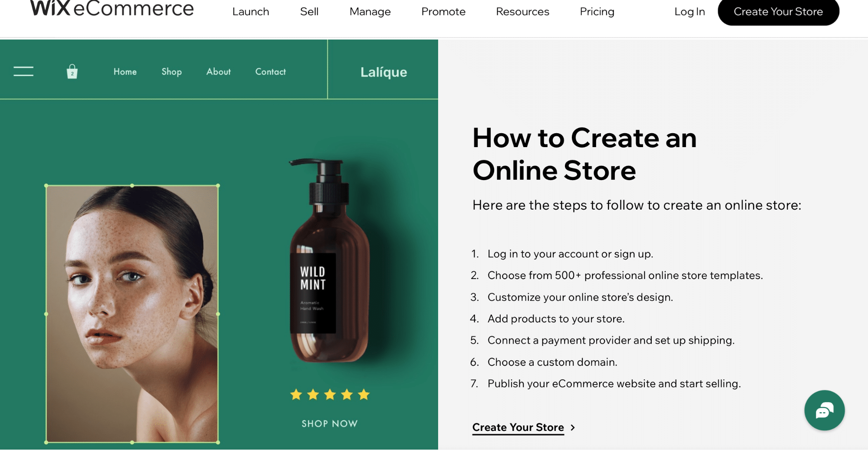The width and height of the screenshot is (868, 450).
Task: Click the Wix eCommerce logo
Action: pyautogui.click(x=112, y=9)
